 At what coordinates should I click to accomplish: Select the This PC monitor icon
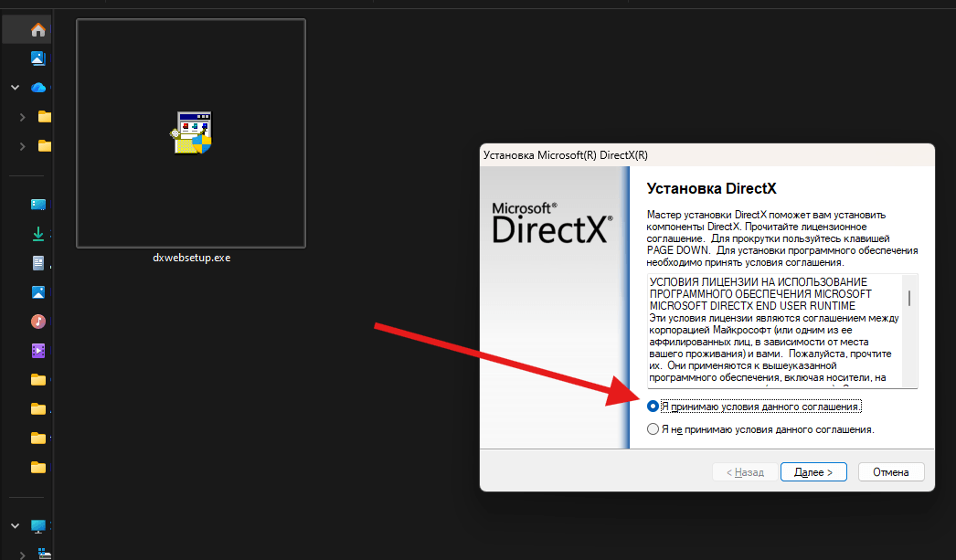[38, 526]
